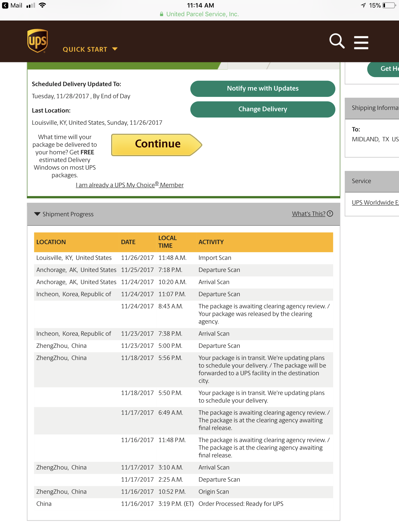
Task: Click the DATE column header
Action: click(x=128, y=242)
